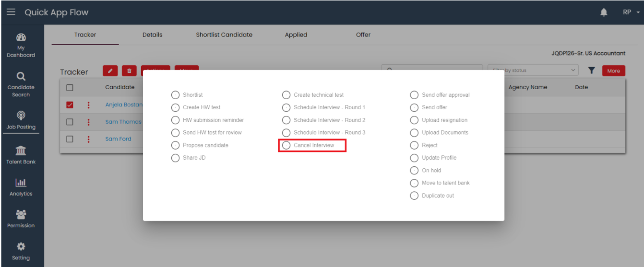The height and width of the screenshot is (267, 644).
Task: Click the red More button
Action: coord(613,71)
